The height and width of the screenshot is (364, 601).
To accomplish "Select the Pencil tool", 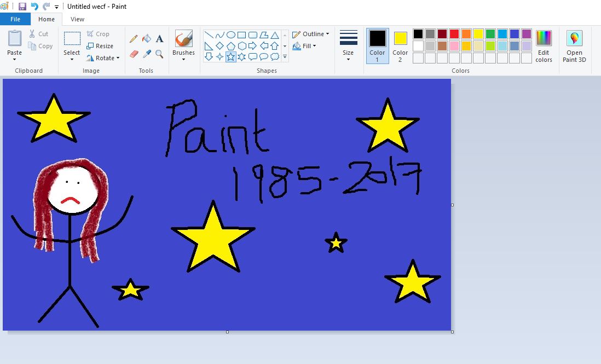I will pyautogui.click(x=134, y=39).
